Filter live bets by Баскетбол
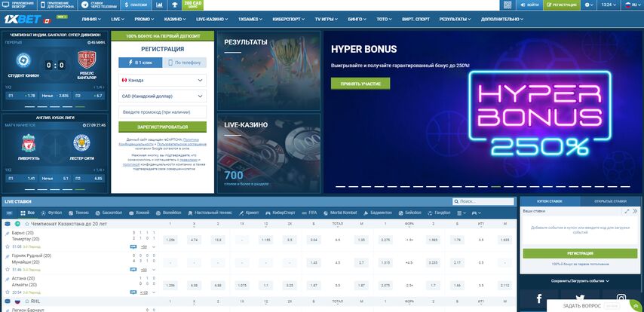644x312 pixels. 109,213
